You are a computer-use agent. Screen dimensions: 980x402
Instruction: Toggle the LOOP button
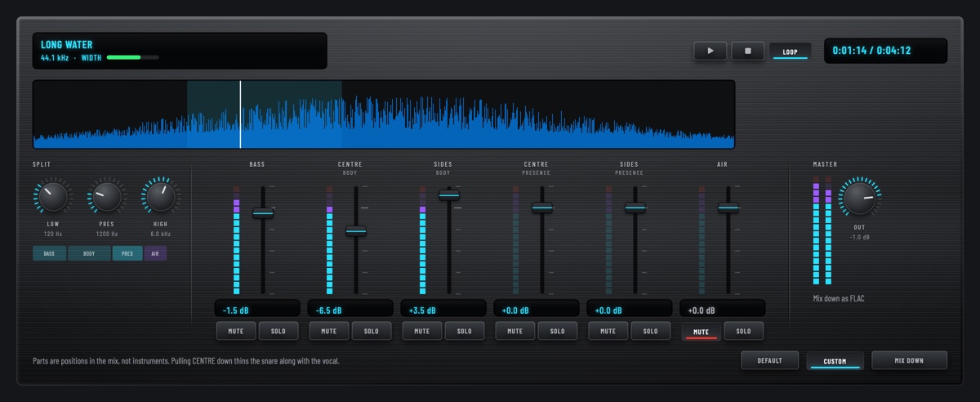790,51
